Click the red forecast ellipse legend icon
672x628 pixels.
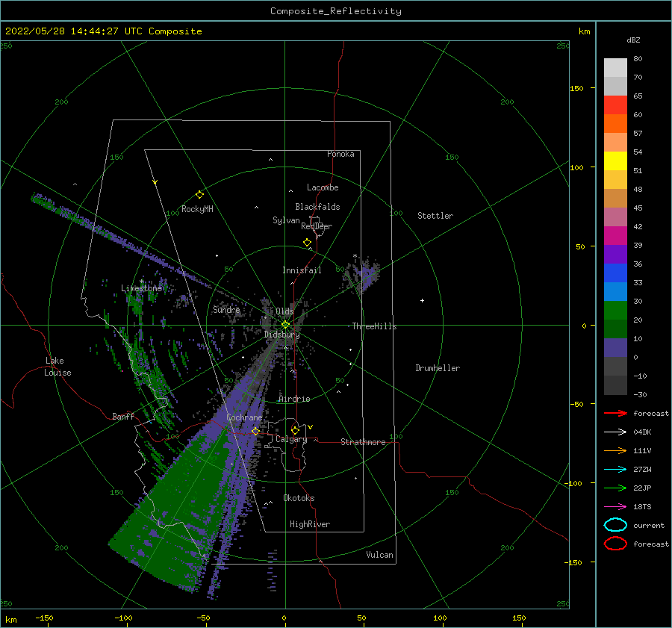coord(615,544)
